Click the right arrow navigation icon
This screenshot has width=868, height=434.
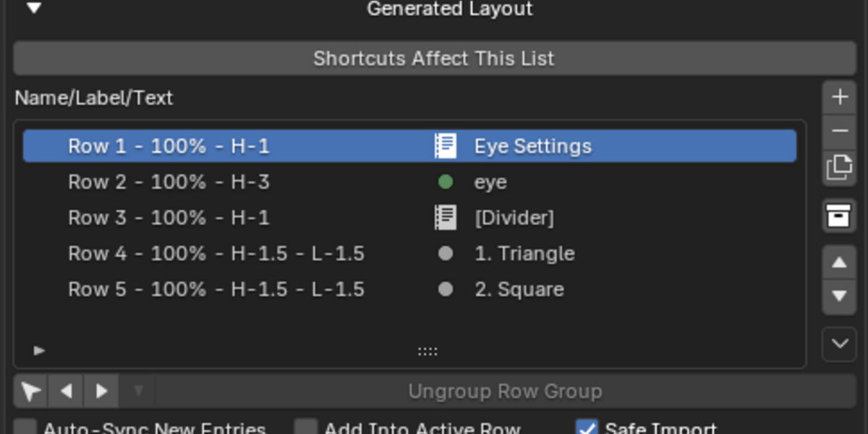pos(102,391)
